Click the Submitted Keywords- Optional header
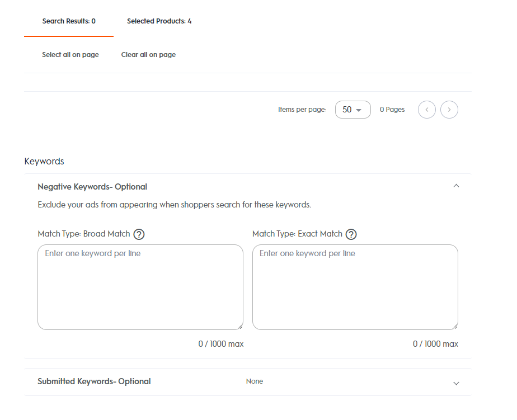The image size is (517, 420). click(x=94, y=381)
